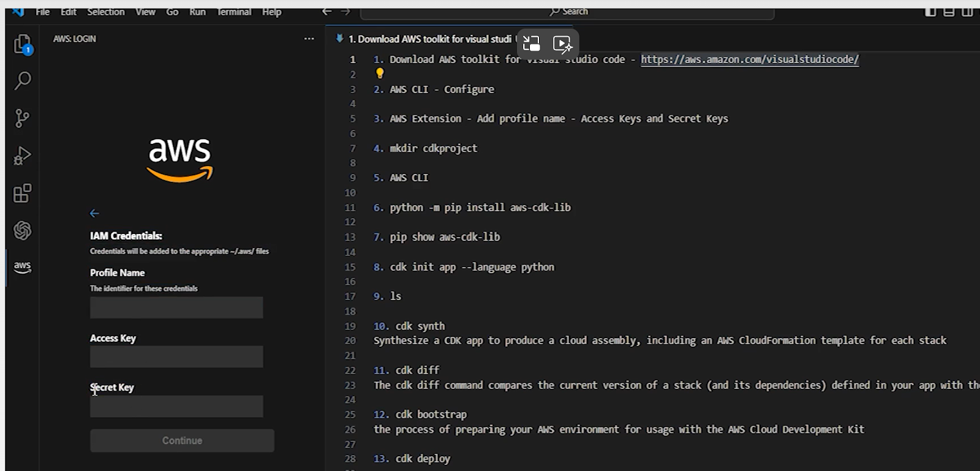Click the 'pip show aws-cdk-lib' line
Viewport: 980px width, 471px height.
(x=437, y=237)
